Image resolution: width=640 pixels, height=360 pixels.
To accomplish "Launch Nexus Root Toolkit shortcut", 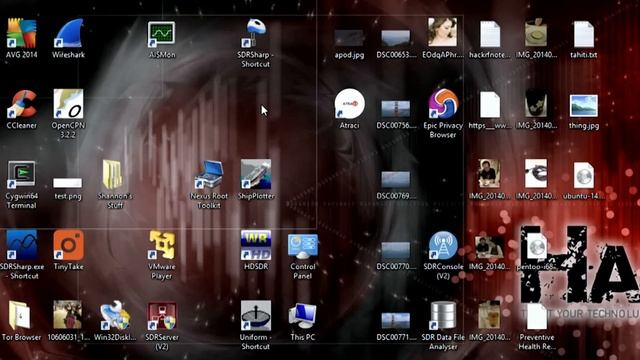I will (209, 175).
